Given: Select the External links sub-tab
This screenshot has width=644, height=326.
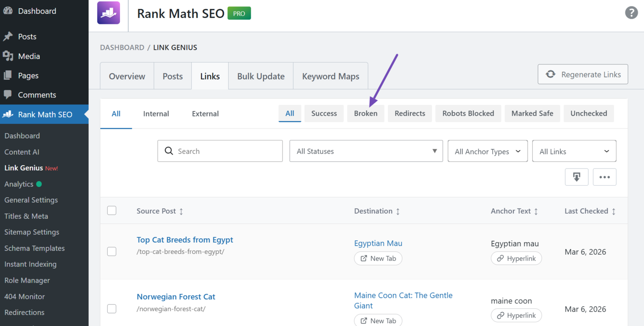Looking at the screenshot, I should pos(205,114).
